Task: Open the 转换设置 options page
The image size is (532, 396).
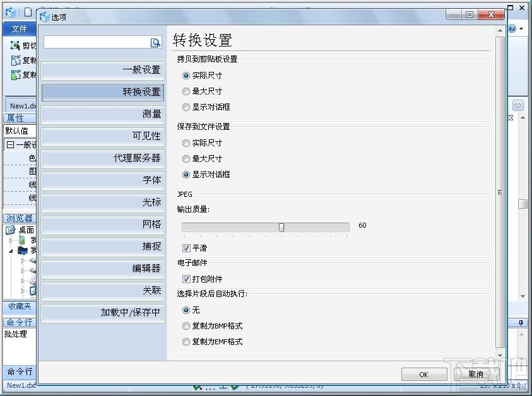Action: (103, 92)
